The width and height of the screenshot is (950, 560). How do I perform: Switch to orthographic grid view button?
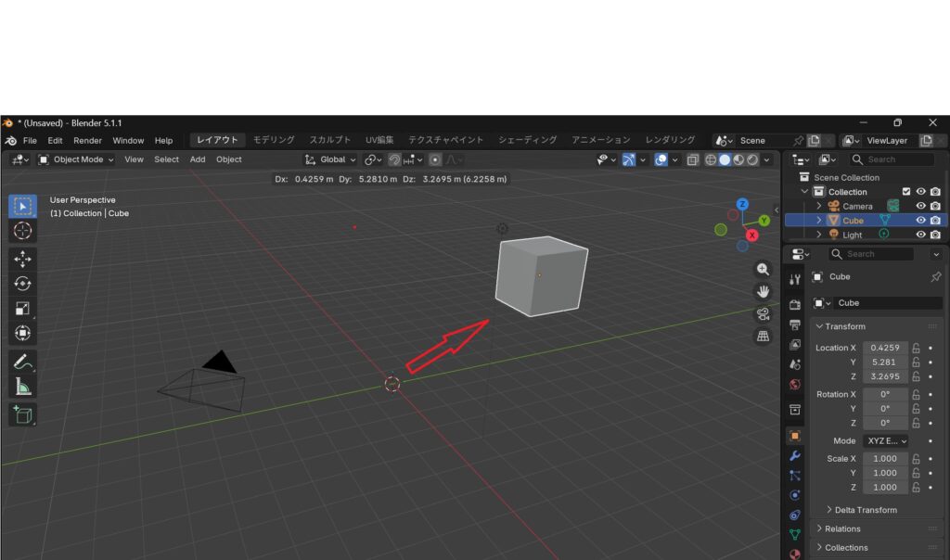click(764, 337)
